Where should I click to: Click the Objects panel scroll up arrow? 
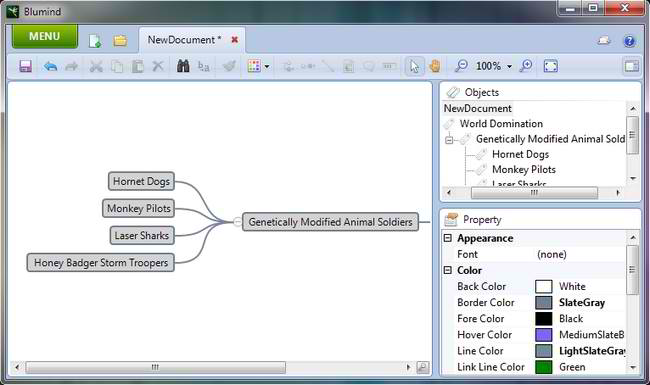633,109
